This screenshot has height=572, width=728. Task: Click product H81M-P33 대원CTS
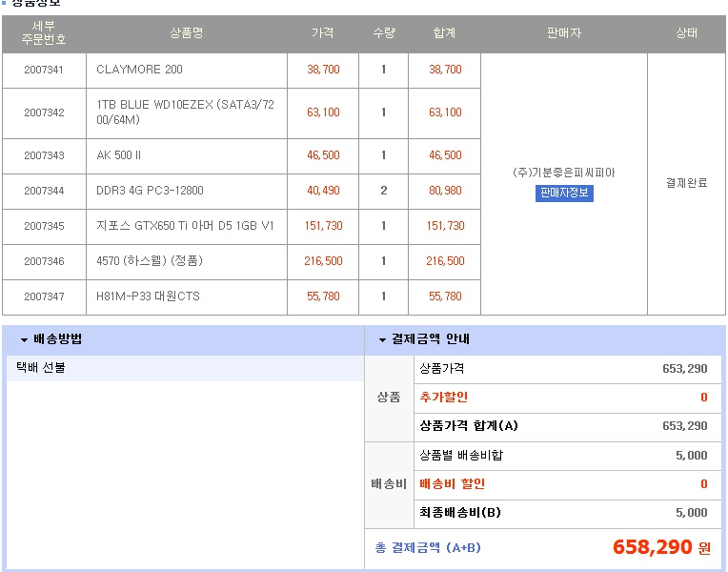click(148, 296)
